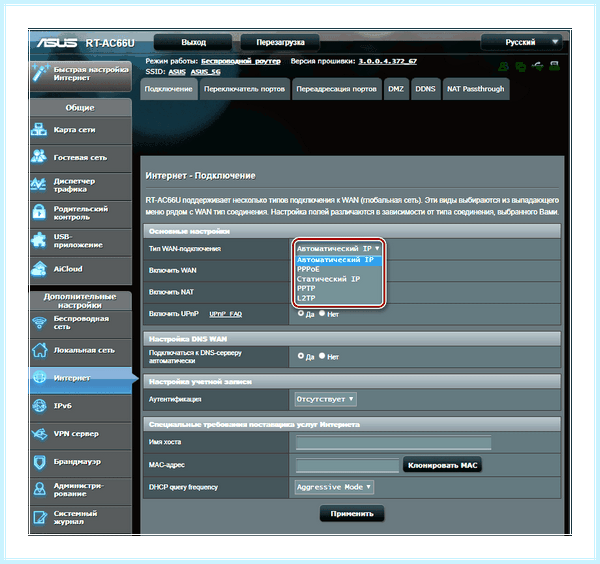
Task: Switch to the DMZ tab
Action: (396, 89)
